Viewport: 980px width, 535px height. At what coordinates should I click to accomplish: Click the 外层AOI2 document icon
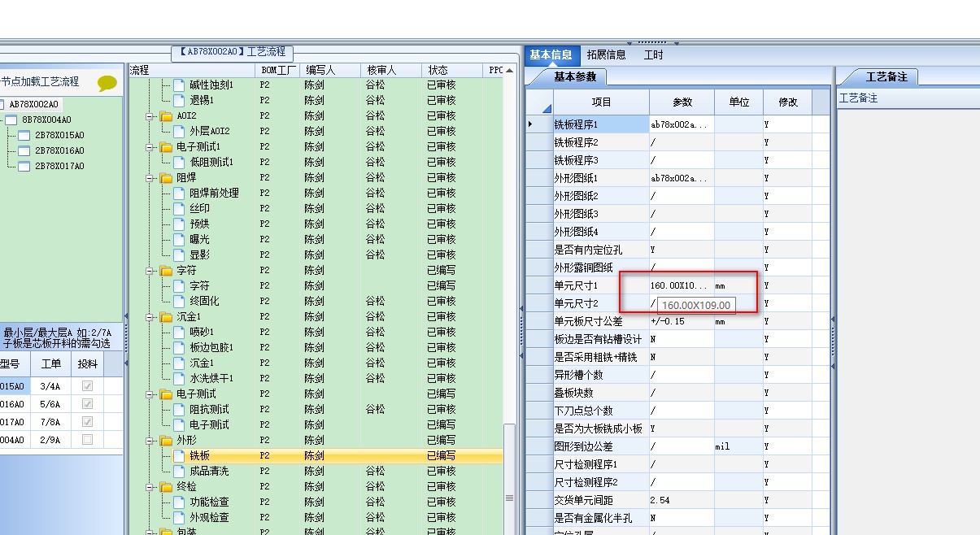(179, 132)
